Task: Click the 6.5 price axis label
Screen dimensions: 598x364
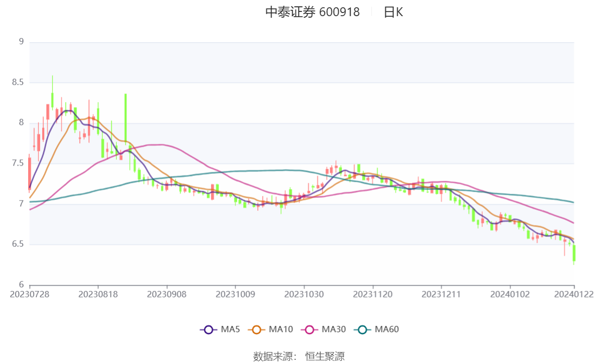Action: click(x=18, y=244)
